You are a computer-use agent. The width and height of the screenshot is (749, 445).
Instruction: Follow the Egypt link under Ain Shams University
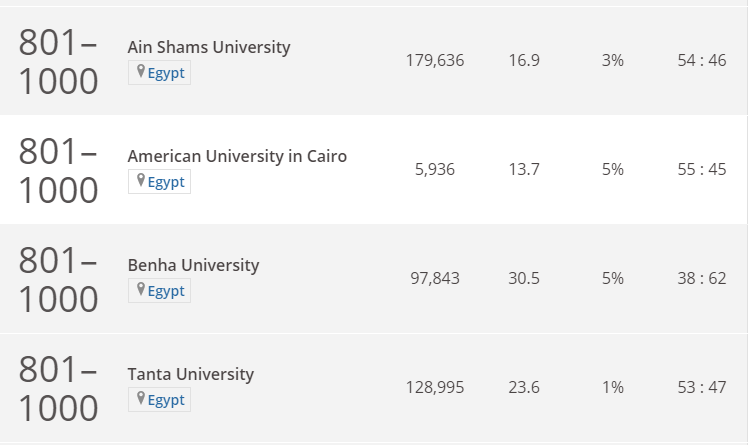pyautogui.click(x=166, y=74)
